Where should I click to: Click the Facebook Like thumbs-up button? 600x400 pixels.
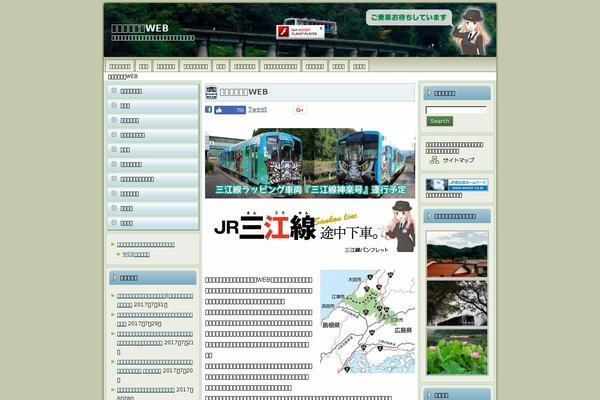(230, 110)
